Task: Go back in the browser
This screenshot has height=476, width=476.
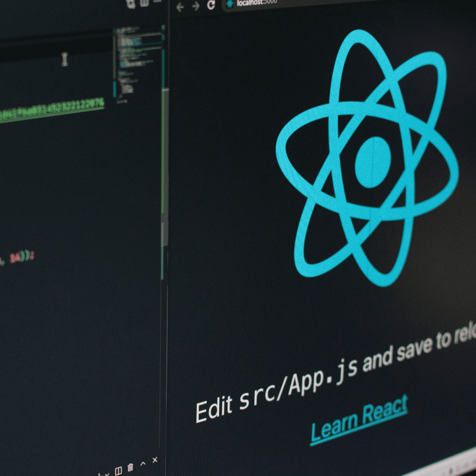Action: (180, 7)
